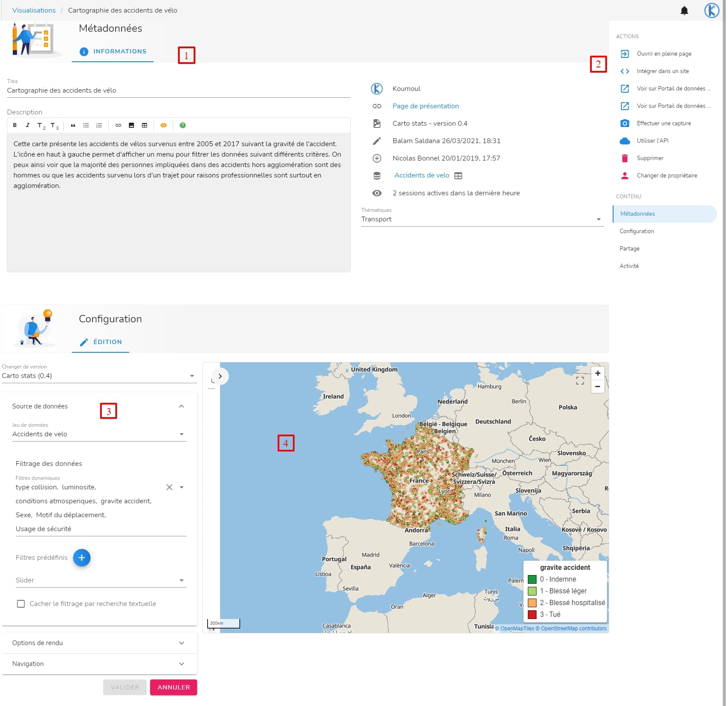Open the Accidents de velo dataset link

422,175
